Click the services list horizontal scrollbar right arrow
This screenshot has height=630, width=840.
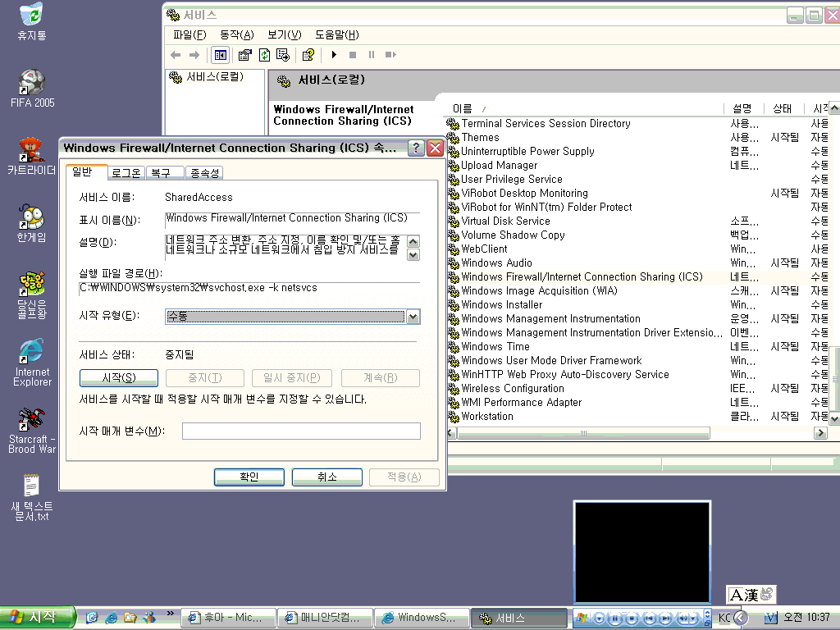click(x=820, y=433)
